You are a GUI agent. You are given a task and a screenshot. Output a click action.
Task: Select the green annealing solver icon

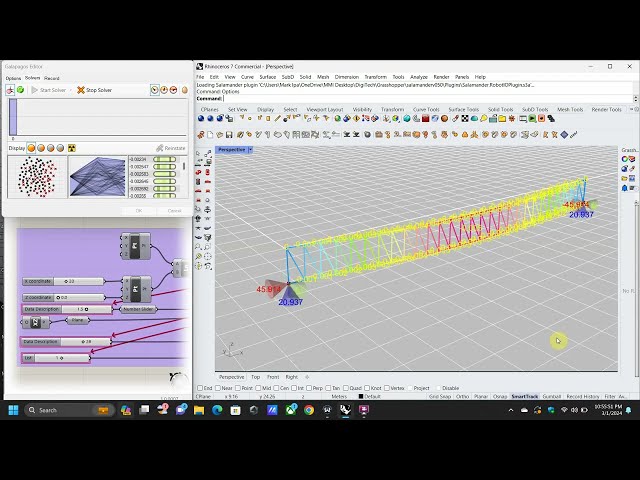point(20,90)
